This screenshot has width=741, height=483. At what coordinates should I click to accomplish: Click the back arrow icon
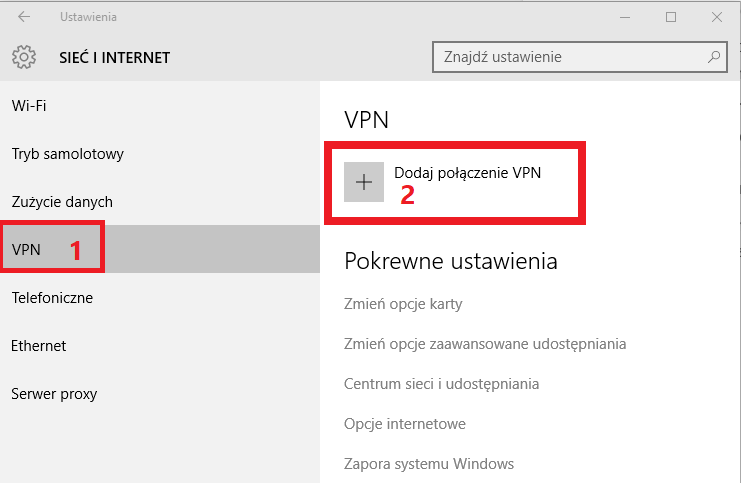point(23,17)
